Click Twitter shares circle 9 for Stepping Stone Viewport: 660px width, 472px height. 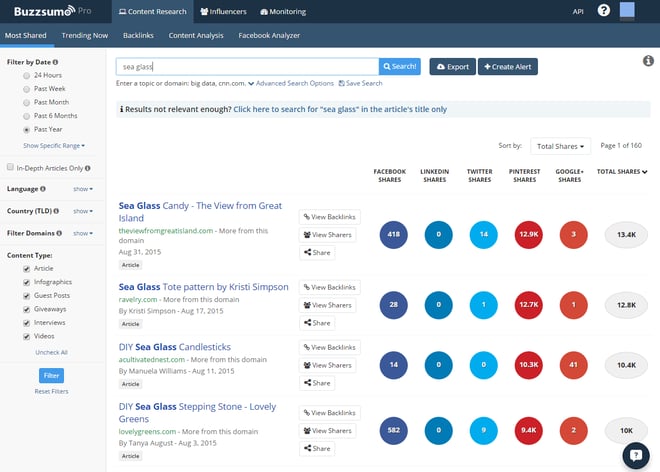pos(484,430)
